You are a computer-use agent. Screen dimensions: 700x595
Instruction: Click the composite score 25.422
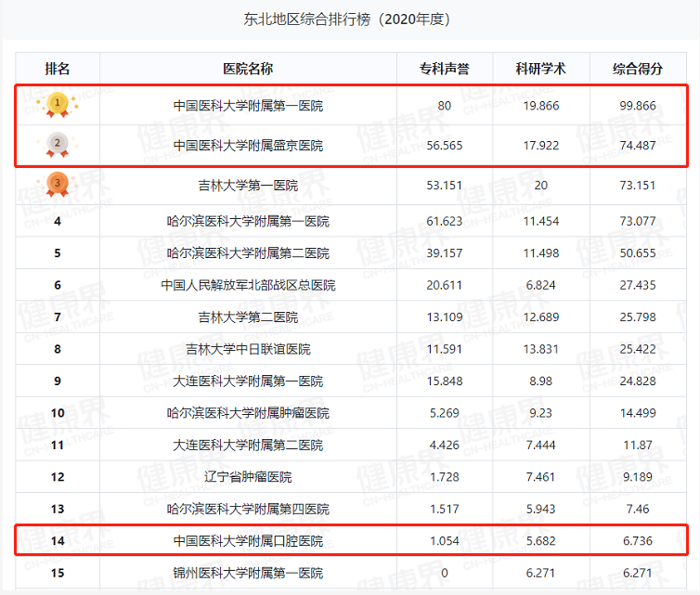[638, 349]
